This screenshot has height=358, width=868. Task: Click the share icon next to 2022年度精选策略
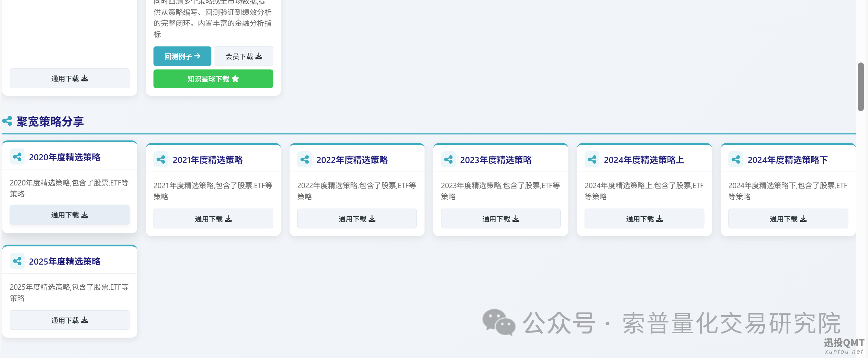click(304, 159)
